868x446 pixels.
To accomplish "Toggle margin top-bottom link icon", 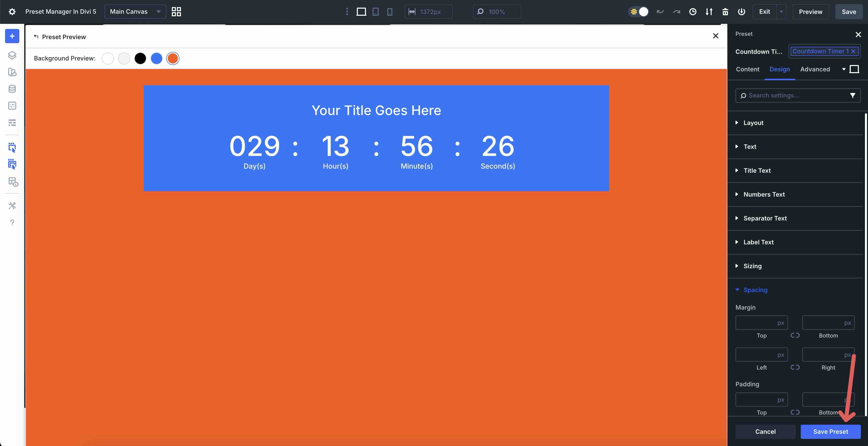I will 795,335.
